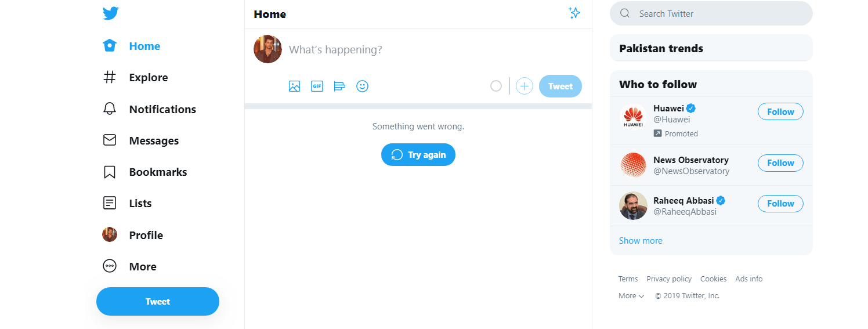Expand the footer More dropdown
This screenshot has width=868, height=329.
point(631,296)
